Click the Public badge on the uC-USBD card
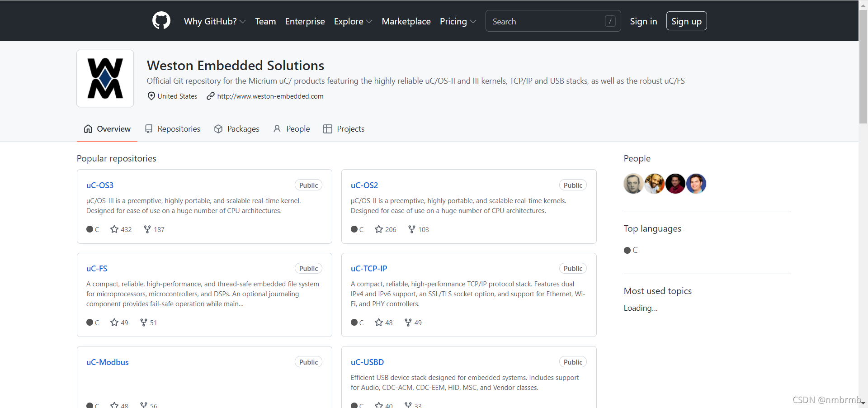Image resolution: width=868 pixels, height=408 pixels. [x=573, y=362]
